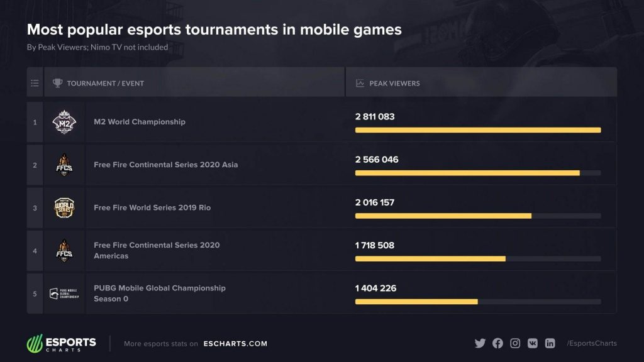Click the 1 404 226 peak viewers value
This screenshot has width=644, height=362.
376,288
